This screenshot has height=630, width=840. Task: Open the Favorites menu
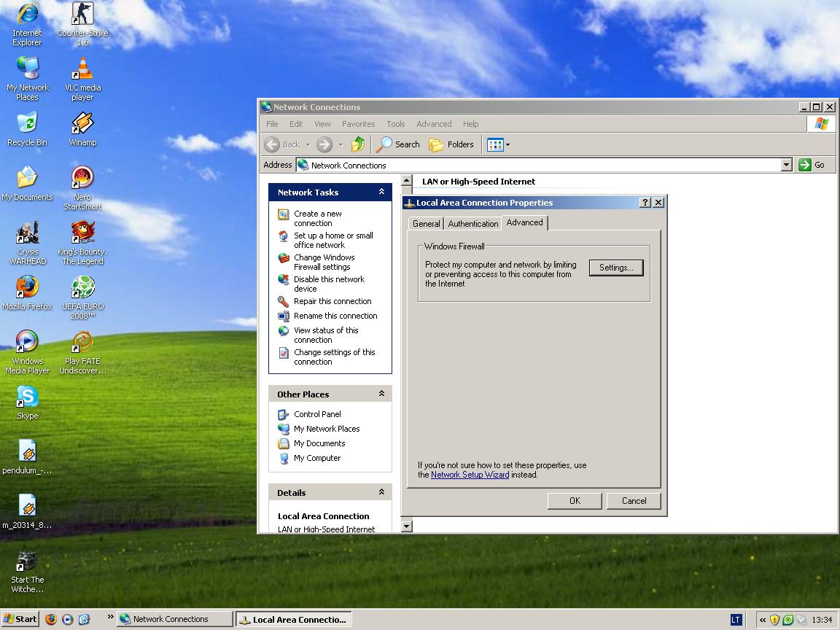[x=359, y=124]
